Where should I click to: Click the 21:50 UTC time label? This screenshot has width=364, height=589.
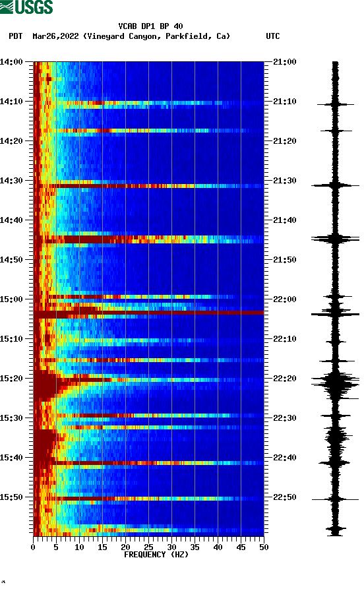coord(285,260)
